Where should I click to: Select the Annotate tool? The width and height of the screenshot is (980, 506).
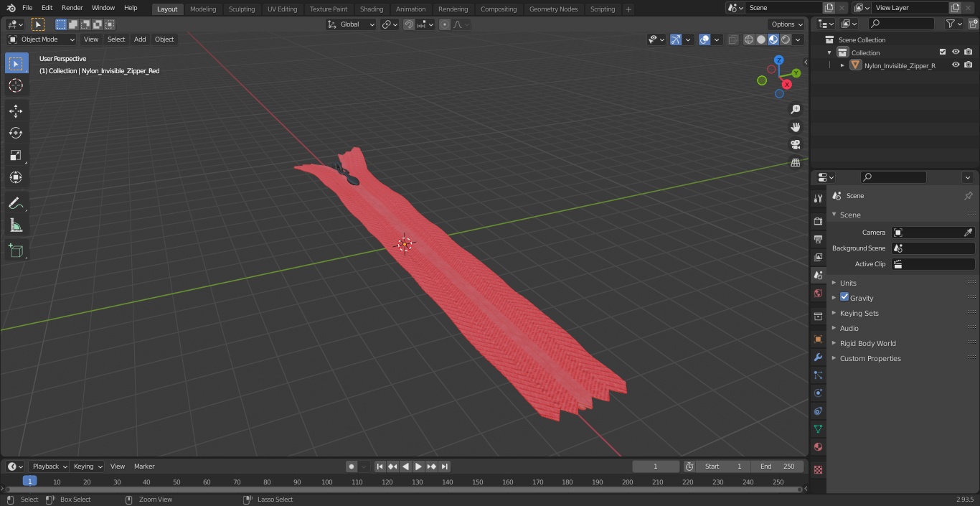tap(16, 203)
